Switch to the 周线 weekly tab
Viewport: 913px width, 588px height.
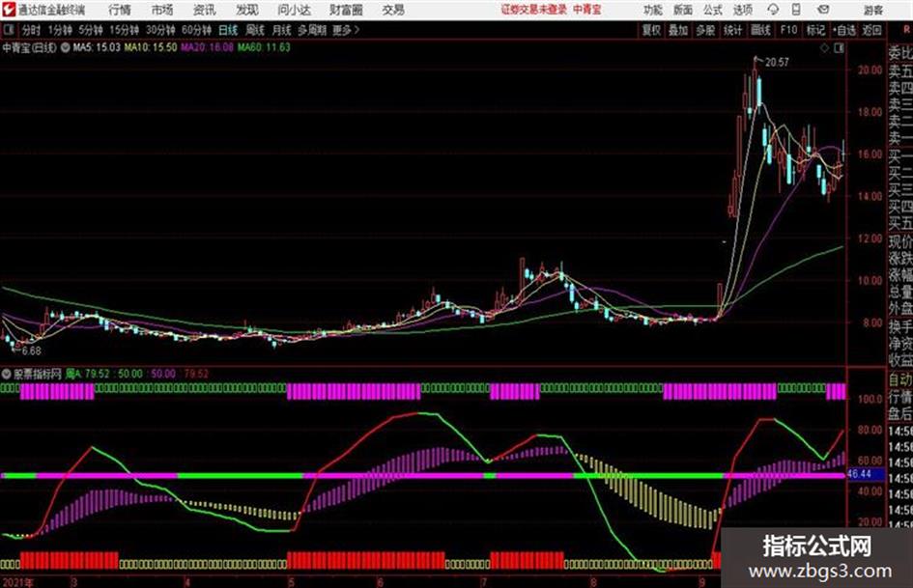tap(254, 30)
